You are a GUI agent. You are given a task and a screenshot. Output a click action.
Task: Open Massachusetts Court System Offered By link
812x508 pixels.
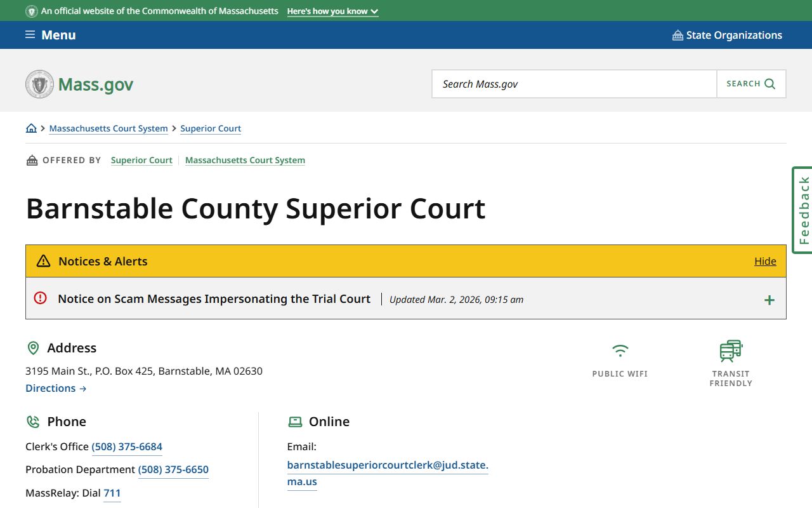(245, 160)
